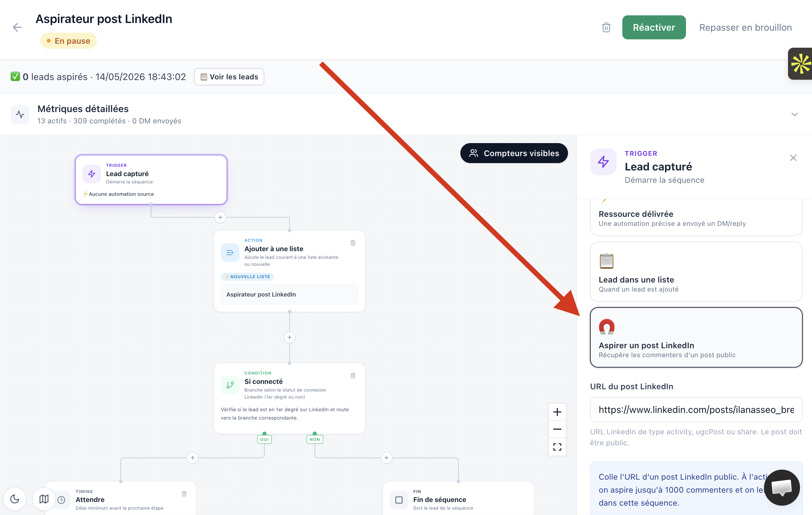
Task: Delete the Ajouter à une liste node
Action: point(353,242)
